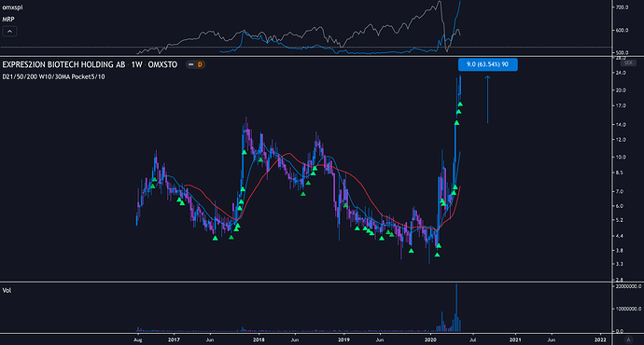Click the tallest volume bar in Vol pane
Screen dimensions: 644x345
point(456,308)
